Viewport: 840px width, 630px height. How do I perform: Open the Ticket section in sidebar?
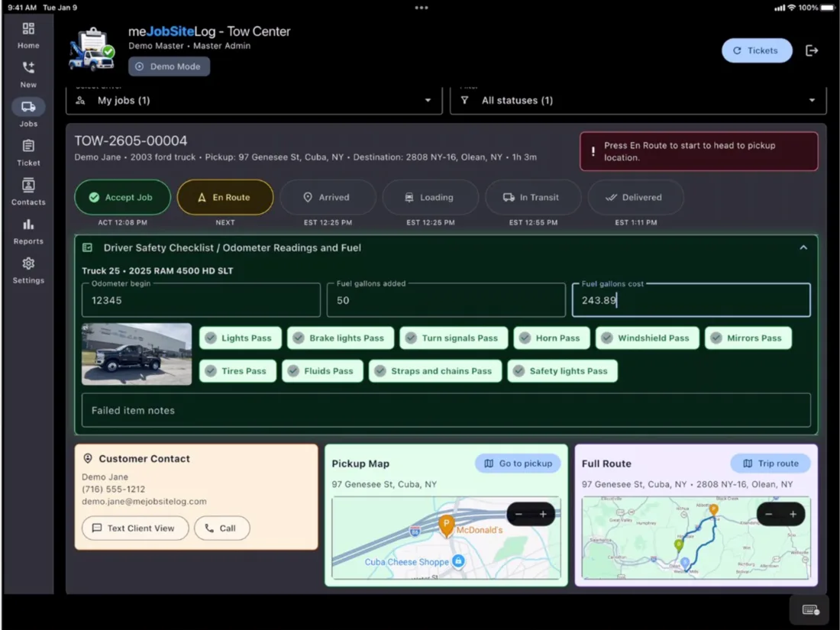coord(27,153)
